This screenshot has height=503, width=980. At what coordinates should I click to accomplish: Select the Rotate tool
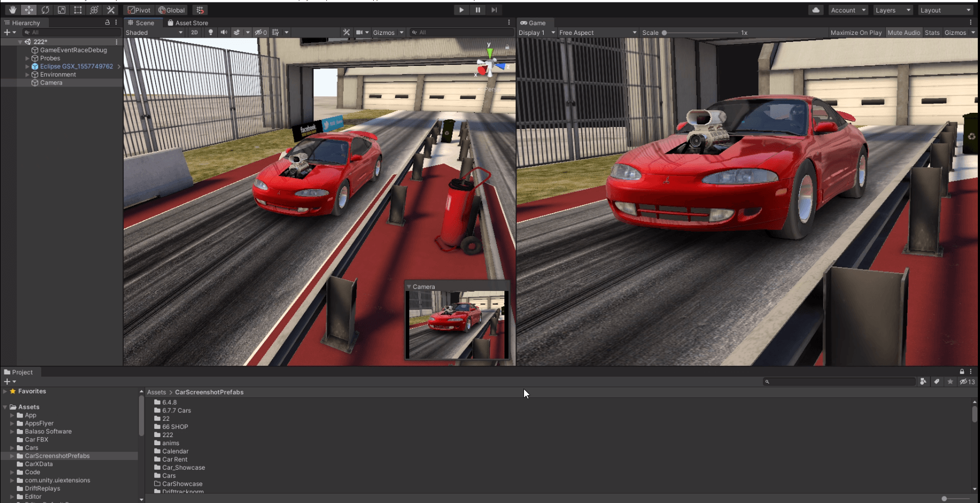coord(45,10)
